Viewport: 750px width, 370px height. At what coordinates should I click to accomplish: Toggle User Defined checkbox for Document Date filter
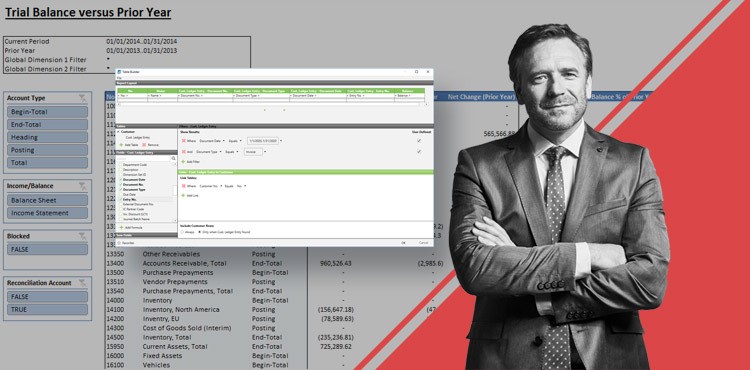pyautogui.click(x=419, y=141)
